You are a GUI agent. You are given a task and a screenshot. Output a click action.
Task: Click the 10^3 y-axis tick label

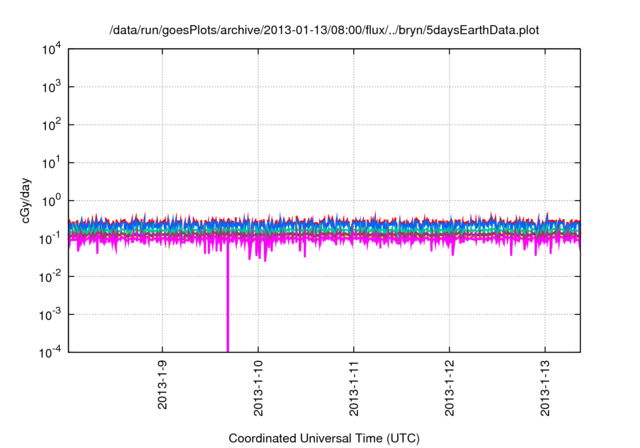pyautogui.click(x=51, y=87)
